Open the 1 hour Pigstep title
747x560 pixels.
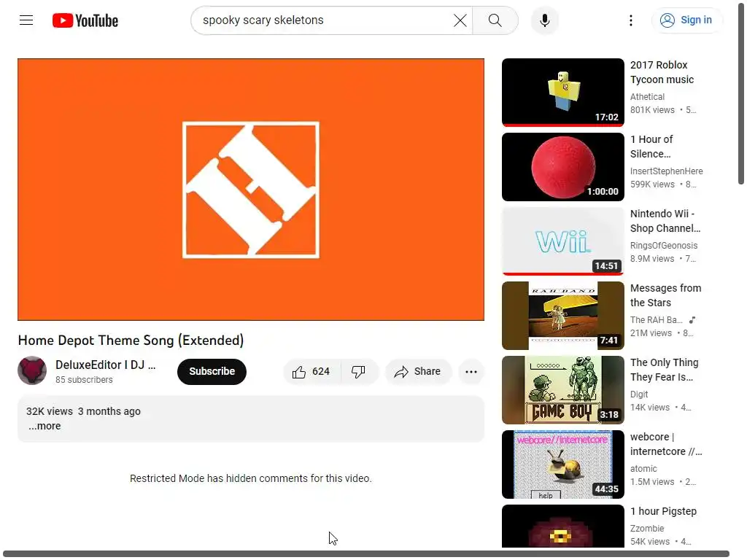[x=663, y=511]
